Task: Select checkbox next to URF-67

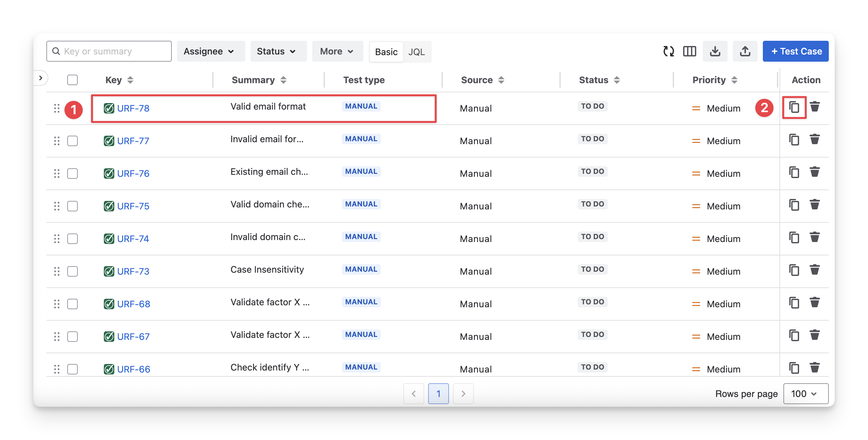Action: (x=72, y=336)
